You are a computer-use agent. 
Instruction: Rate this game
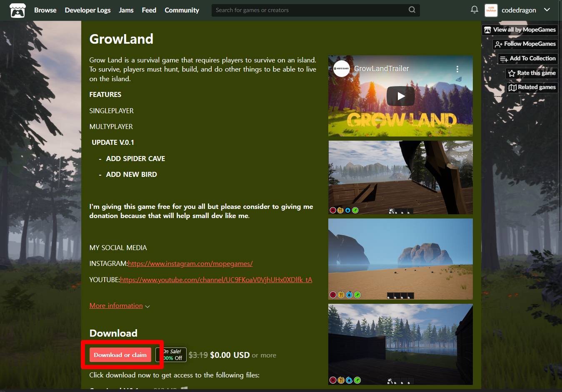point(532,73)
